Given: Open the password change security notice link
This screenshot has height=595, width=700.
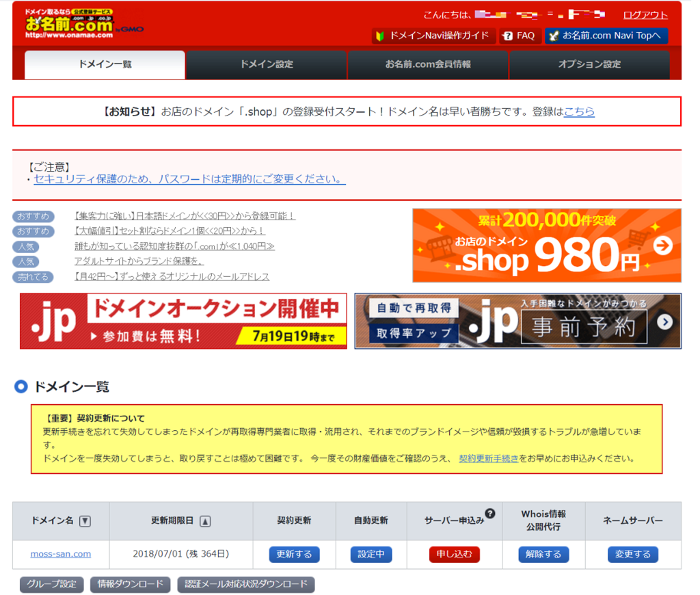Looking at the screenshot, I should [189, 179].
